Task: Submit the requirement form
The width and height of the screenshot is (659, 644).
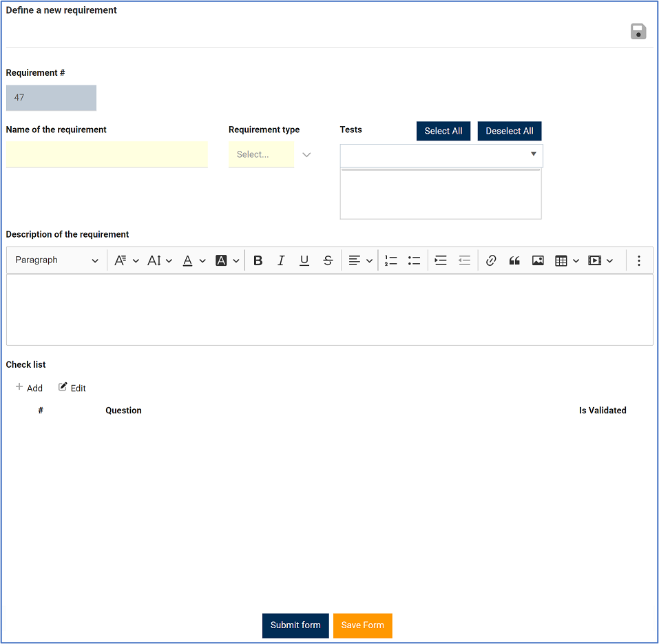Action: [295, 625]
